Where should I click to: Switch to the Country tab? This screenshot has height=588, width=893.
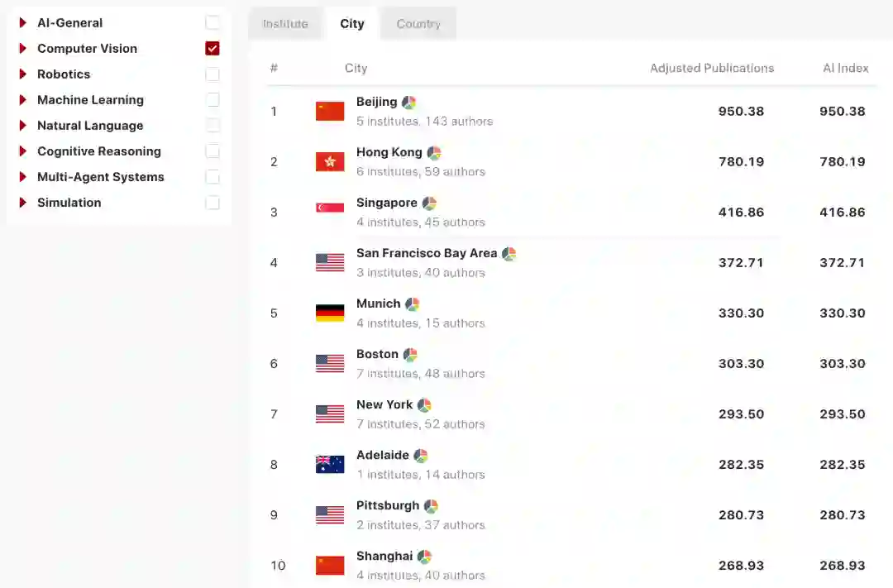pos(418,24)
